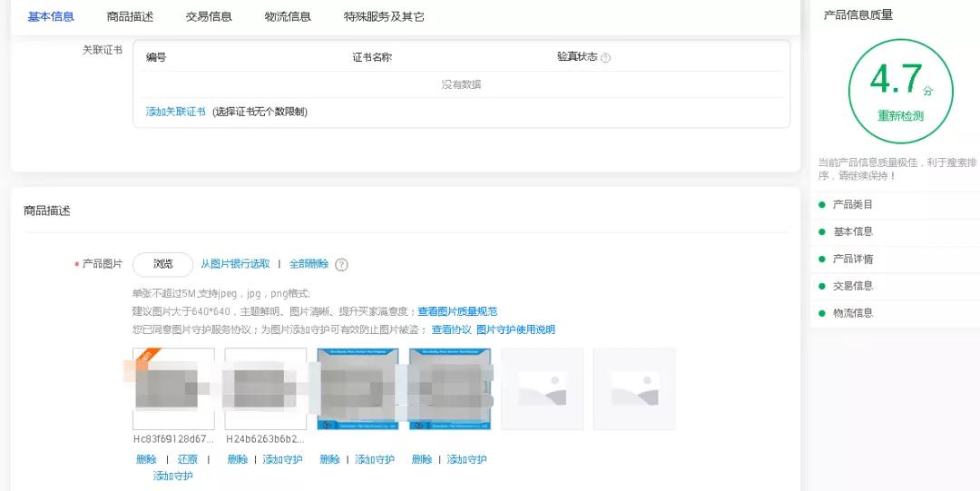Click 重新检测 in the quality score circle
980x491 pixels.
(901, 116)
